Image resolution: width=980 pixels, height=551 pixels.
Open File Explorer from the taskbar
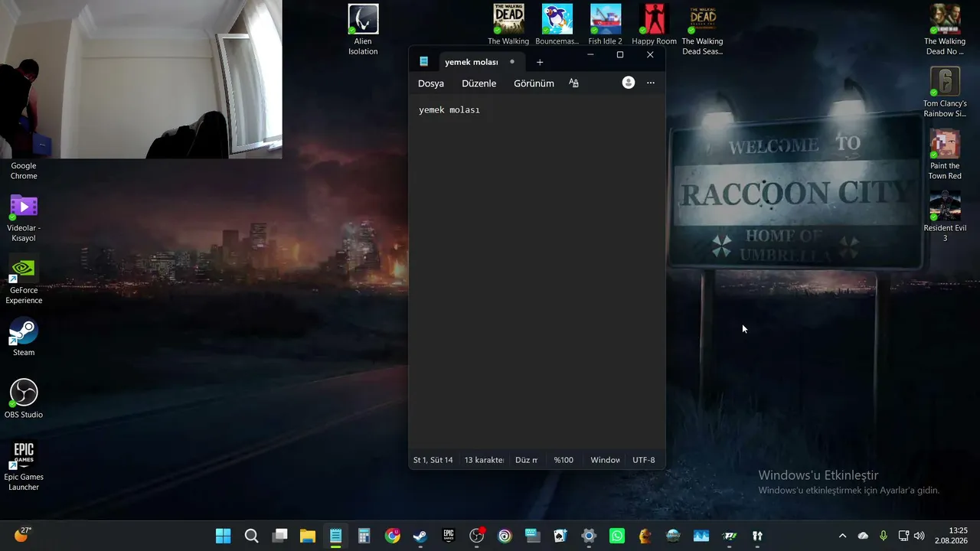pyautogui.click(x=308, y=536)
